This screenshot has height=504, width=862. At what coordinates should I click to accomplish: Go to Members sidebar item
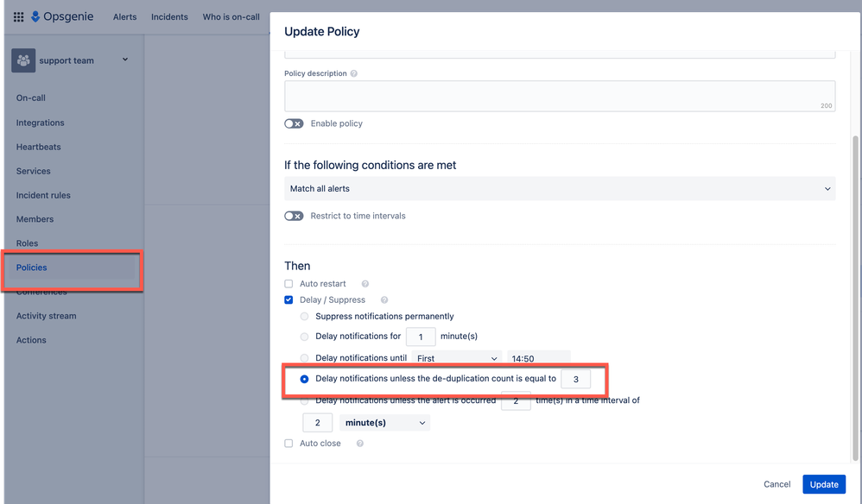(35, 219)
